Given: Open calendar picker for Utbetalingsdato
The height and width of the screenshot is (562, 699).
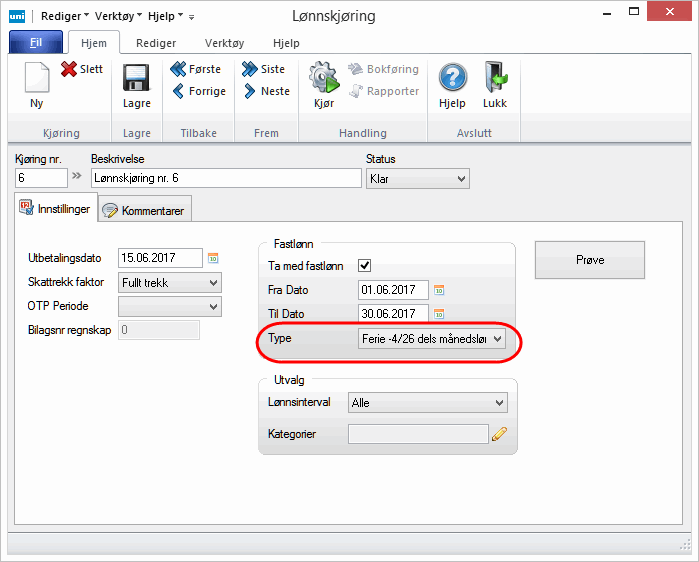Looking at the screenshot, I should [213, 258].
